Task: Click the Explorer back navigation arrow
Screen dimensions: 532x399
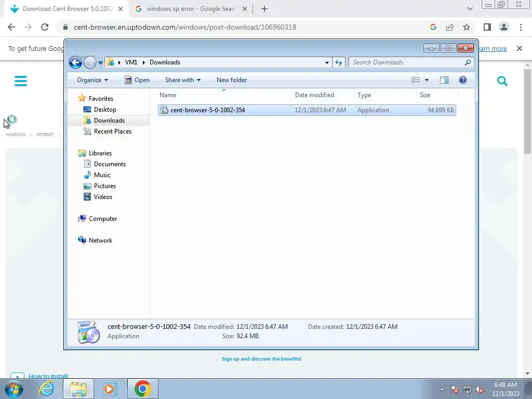Action: click(x=75, y=62)
